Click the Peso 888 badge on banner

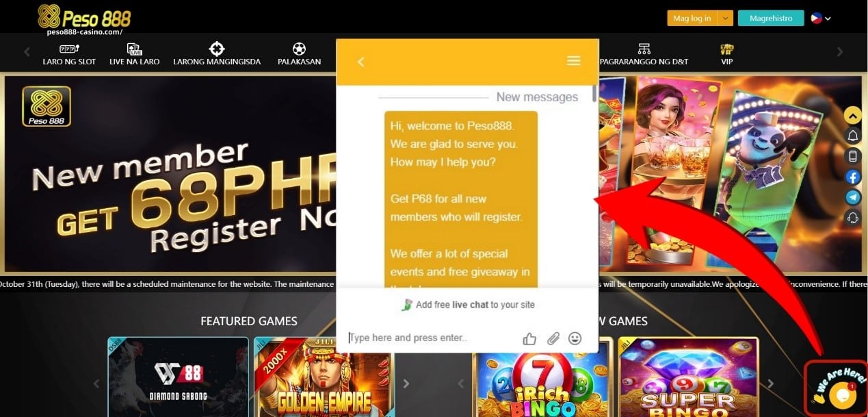click(x=47, y=106)
